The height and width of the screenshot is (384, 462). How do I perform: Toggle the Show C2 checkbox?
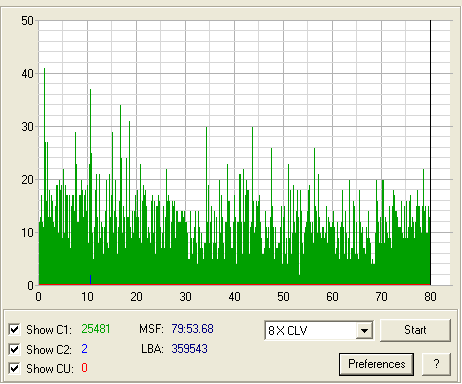click(x=14, y=349)
